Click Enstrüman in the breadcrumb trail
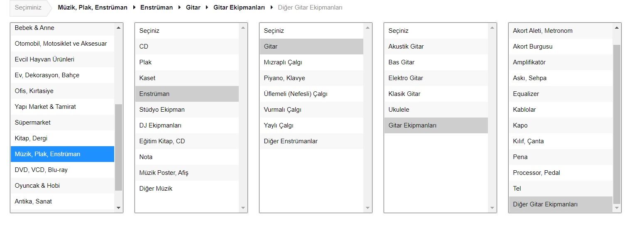The width and height of the screenshot is (644, 228). tap(157, 7)
